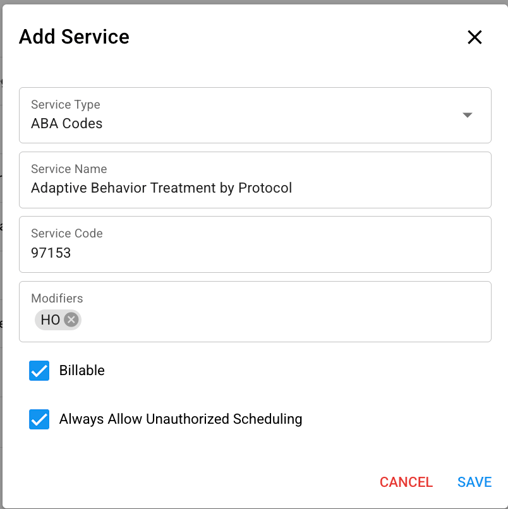Expand the Service Type dropdown arrow

(x=467, y=115)
